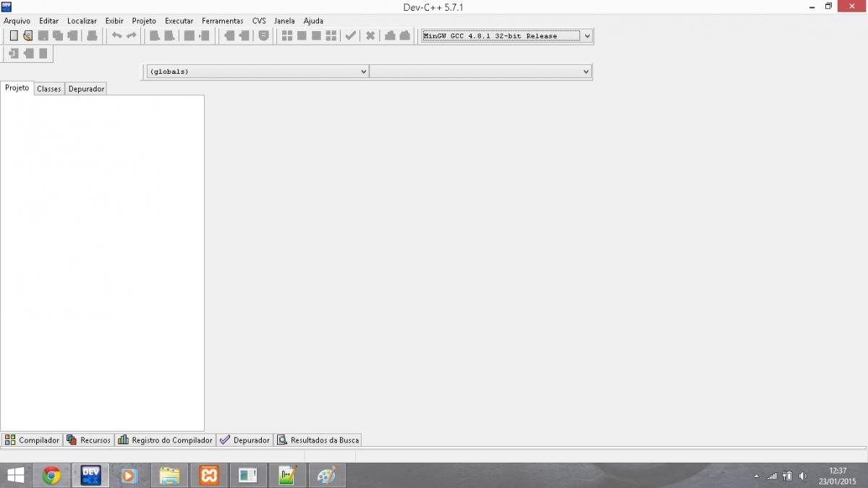Click the Save file toolbar icon

(x=43, y=35)
